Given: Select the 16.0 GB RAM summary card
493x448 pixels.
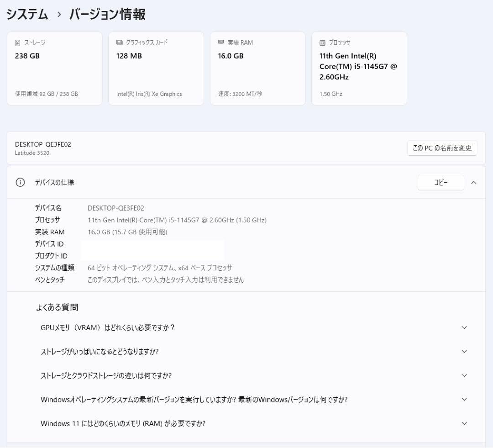Looking at the screenshot, I should (257, 68).
